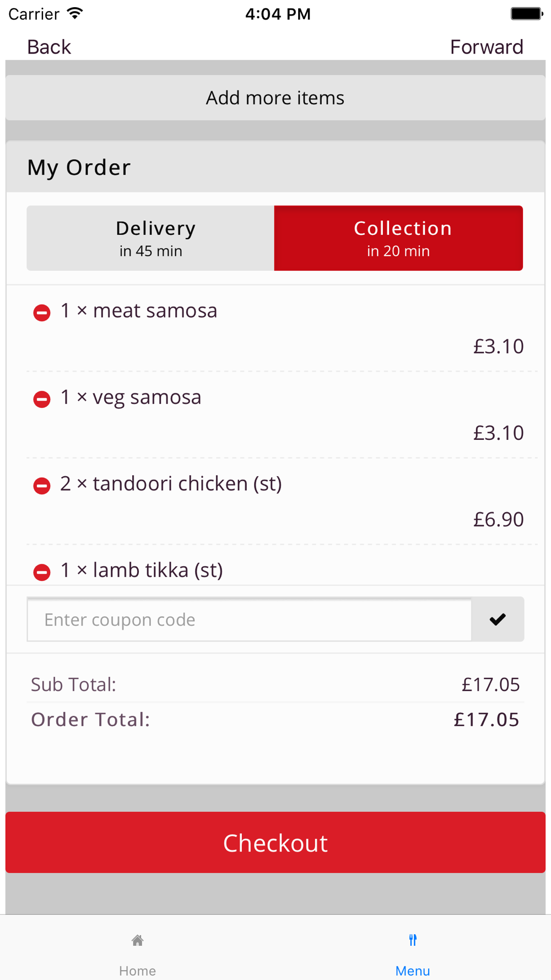Switch order to Delivery in 45 min
Screen dimensions: 551x980
[x=150, y=238]
